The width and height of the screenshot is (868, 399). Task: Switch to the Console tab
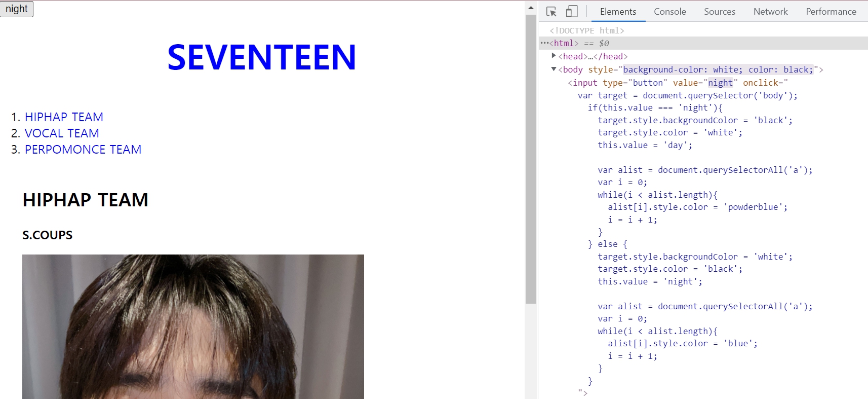point(669,11)
